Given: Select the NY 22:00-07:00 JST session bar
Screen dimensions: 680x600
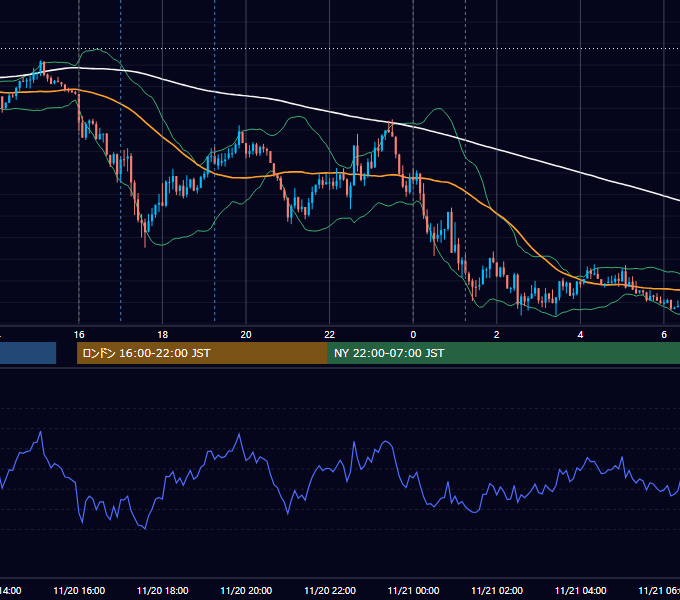Looking at the screenshot, I should tap(503, 353).
